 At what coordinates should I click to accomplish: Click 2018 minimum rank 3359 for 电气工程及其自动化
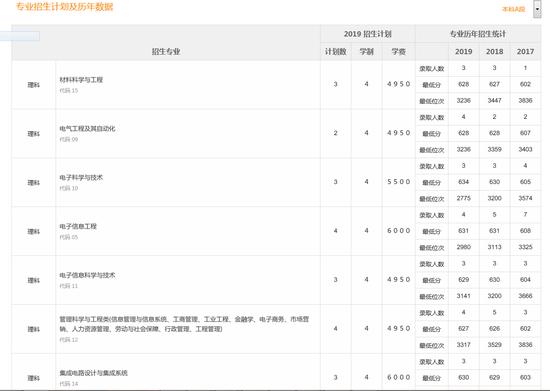(x=494, y=149)
